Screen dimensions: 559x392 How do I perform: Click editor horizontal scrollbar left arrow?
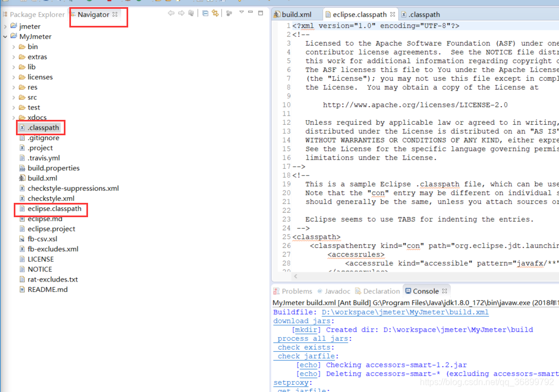point(295,277)
